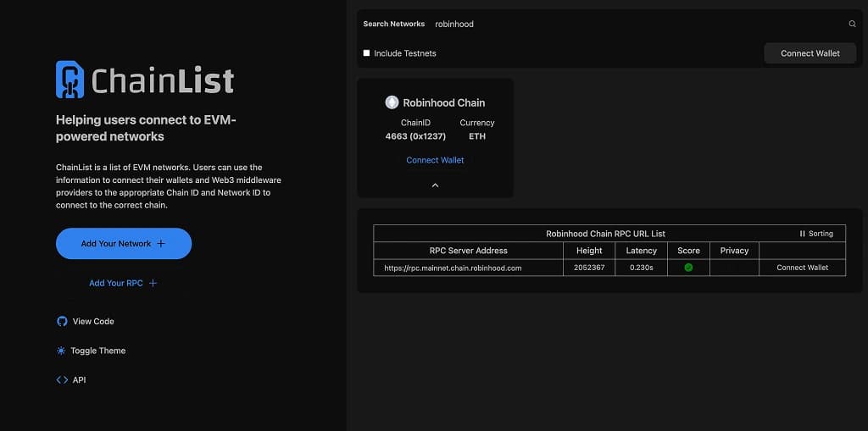Click the Height value 2052367
Viewport: 868px width, 431px height.
coord(589,268)
